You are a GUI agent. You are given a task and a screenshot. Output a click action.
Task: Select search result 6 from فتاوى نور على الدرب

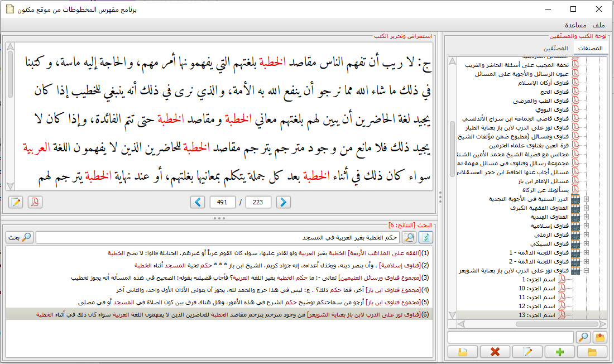(219, 315)
